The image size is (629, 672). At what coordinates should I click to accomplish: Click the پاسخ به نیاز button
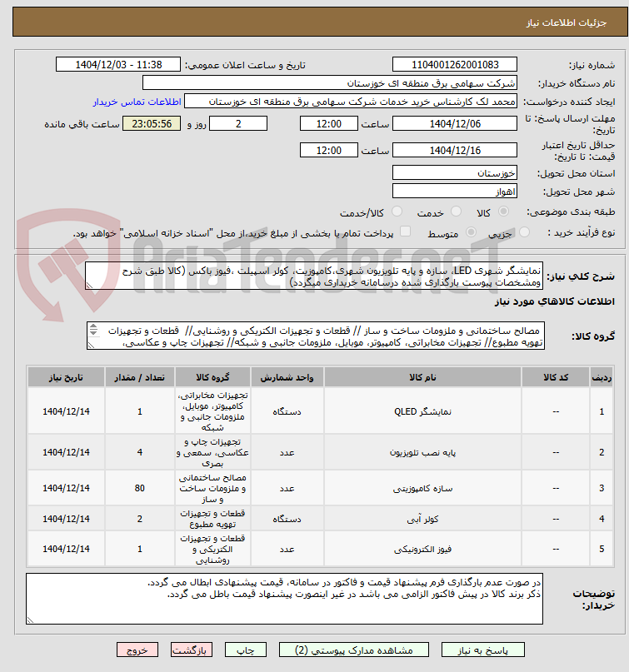click(483, 650)
